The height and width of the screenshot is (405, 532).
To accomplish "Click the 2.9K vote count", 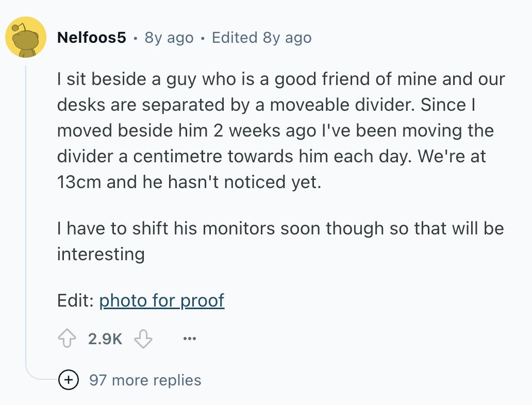I will (105, 339).
